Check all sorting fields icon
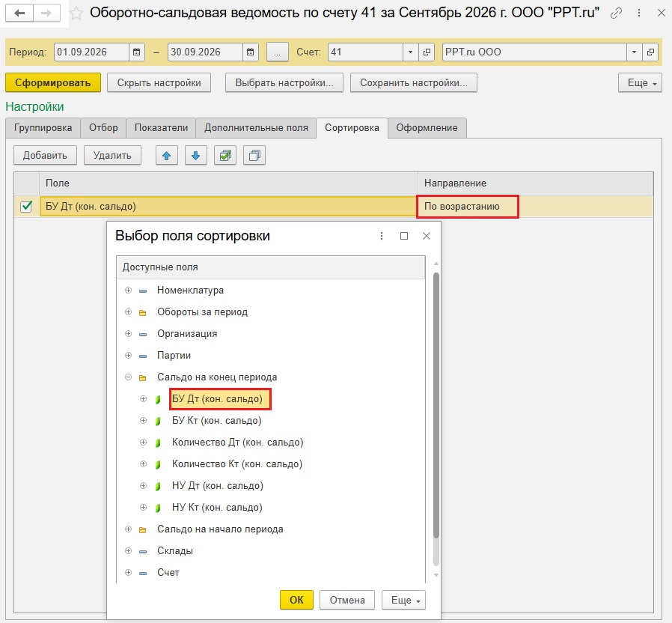672x623 pixels. (x=225, y=155)
